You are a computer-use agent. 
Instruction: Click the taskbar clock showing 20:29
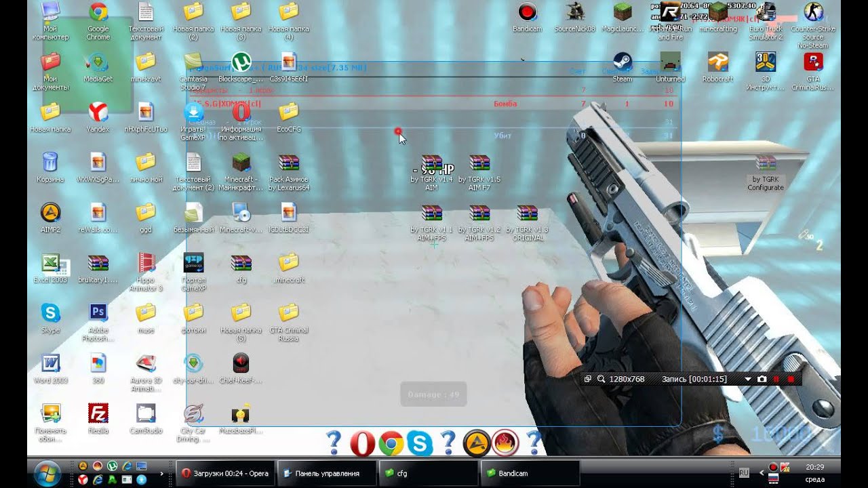coord(815,467)
